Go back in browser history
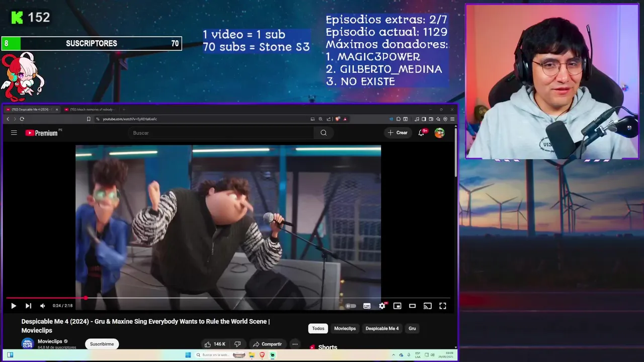This screenshot has height=362, width=644. (8, 119)
